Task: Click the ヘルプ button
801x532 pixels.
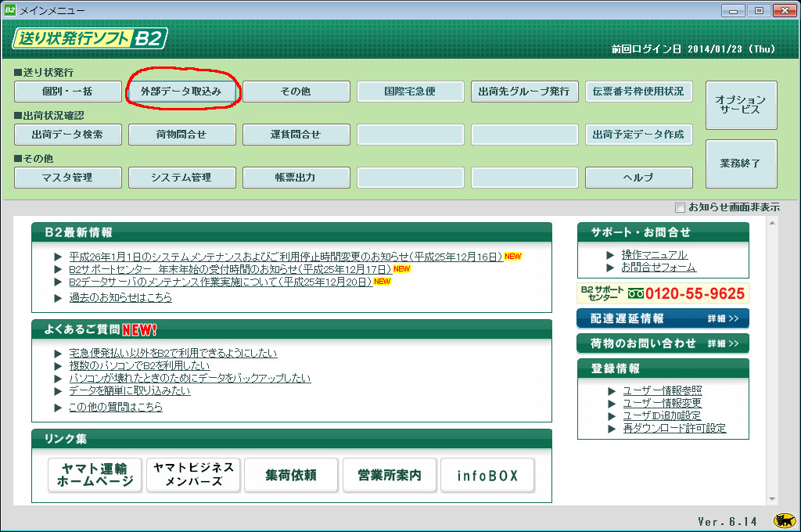Action: click(x=638, y=178)
